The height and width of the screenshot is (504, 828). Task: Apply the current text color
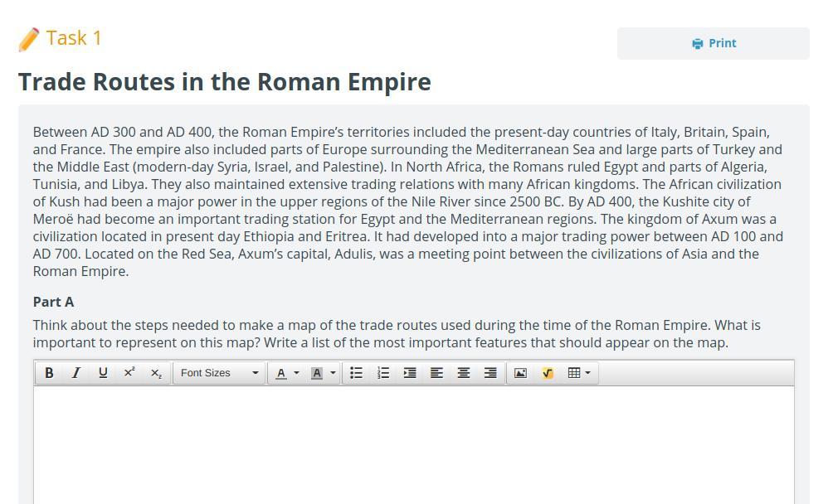[281, 373]
